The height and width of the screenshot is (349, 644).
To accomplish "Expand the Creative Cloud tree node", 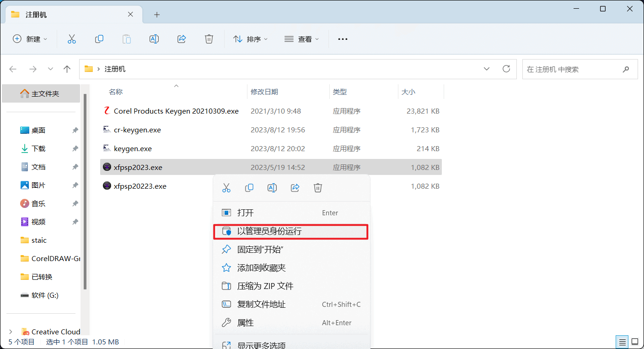I will click(11, 332).
